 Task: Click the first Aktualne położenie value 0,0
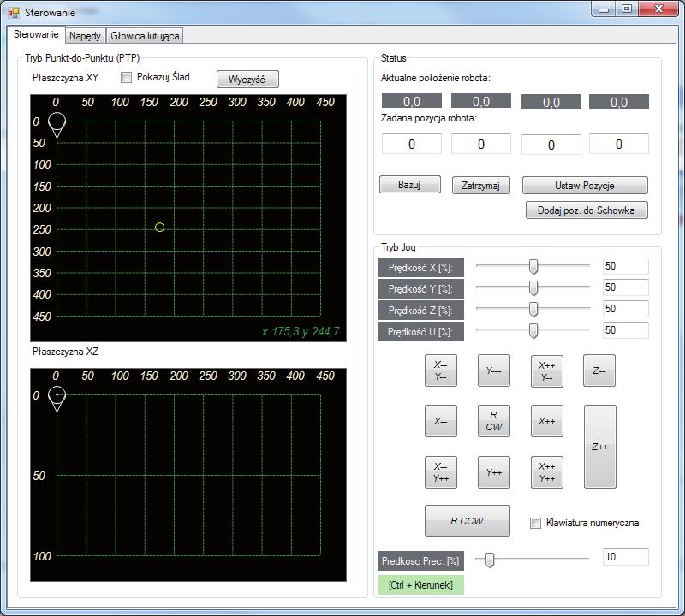412,101
